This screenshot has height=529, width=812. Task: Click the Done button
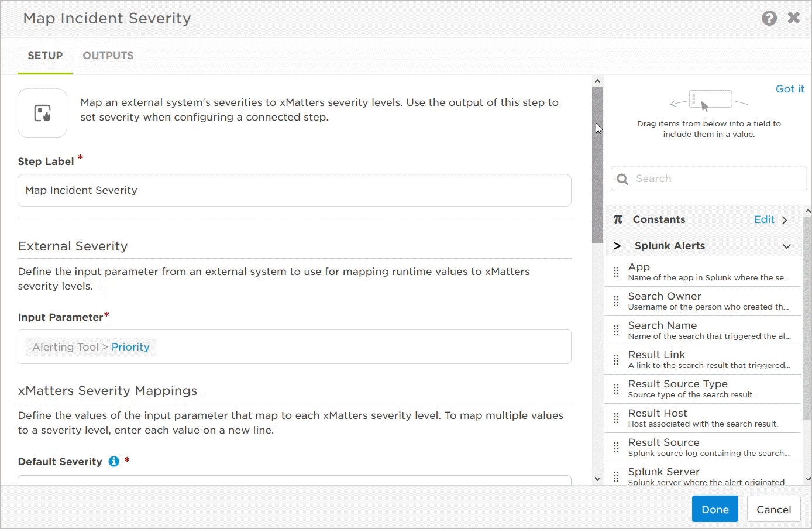[x=715, y=509]
